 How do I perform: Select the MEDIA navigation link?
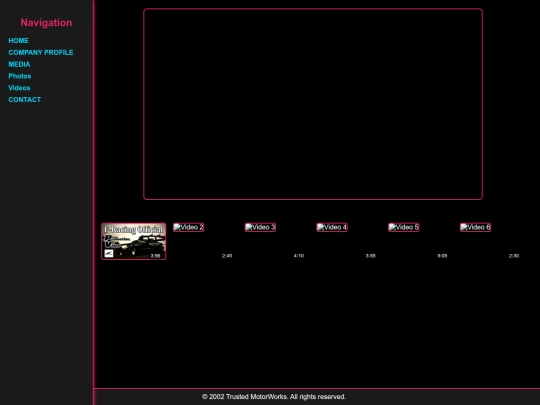tap(19, 64)
